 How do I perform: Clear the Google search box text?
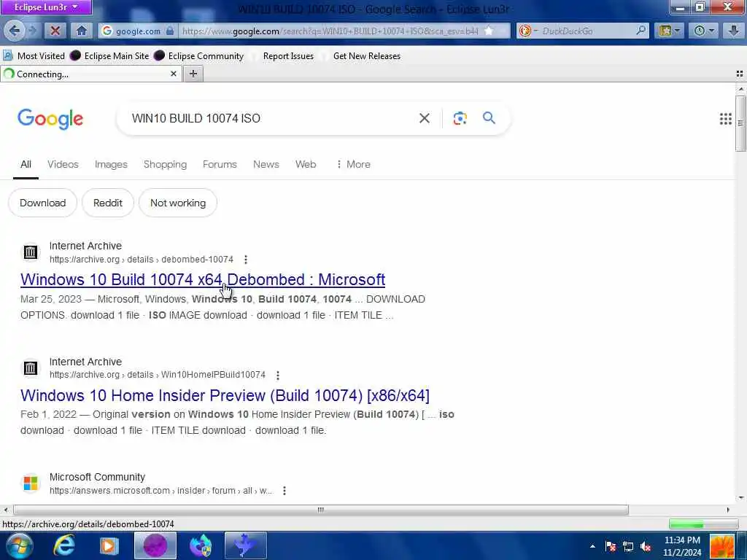tap(424, 118)
